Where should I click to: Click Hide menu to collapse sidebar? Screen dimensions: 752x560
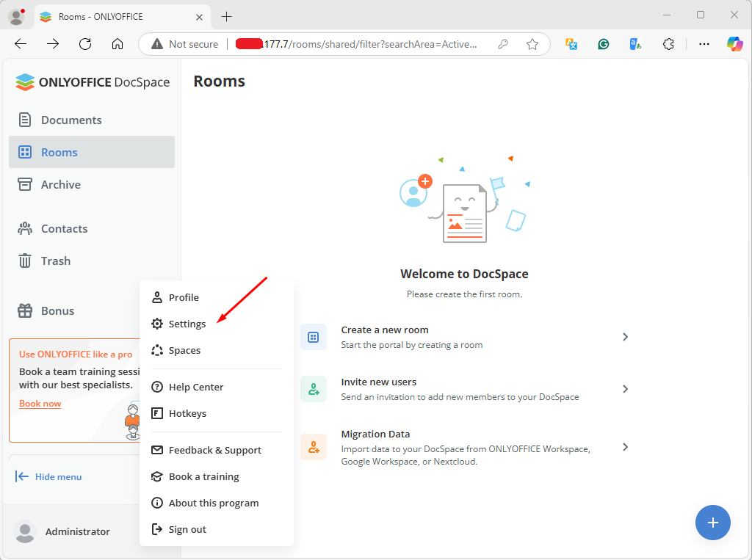pos(48,476)
